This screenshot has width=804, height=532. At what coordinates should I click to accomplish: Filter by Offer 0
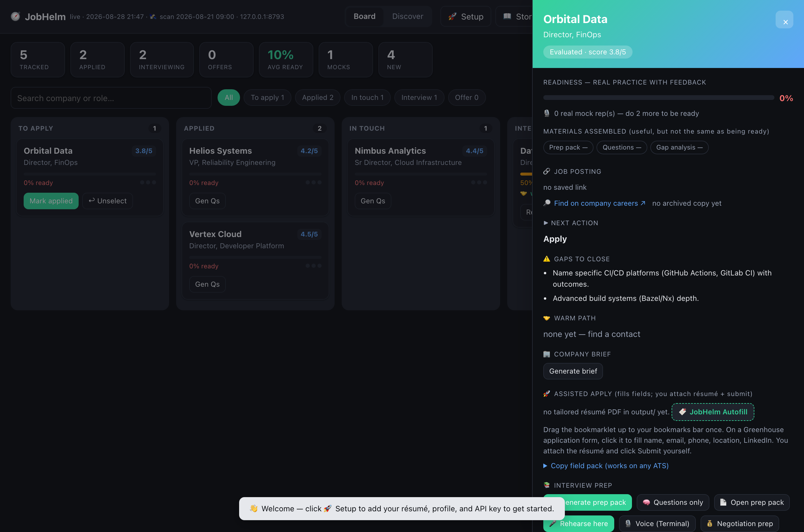tap(466, 98)
